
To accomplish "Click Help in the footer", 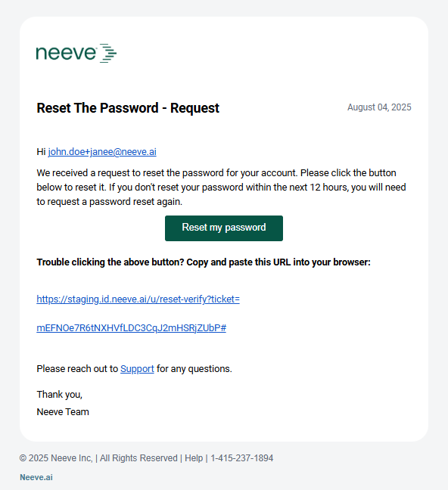I will (x=194, y=458).
